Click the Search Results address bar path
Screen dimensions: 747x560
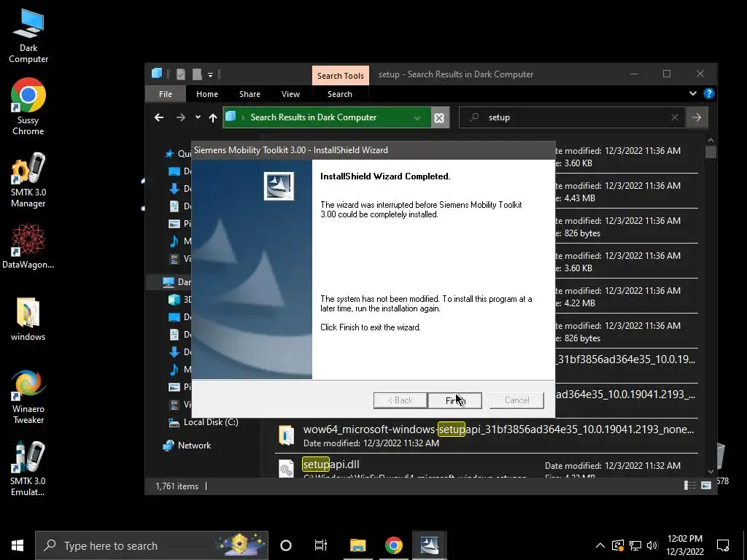point(314,117)
